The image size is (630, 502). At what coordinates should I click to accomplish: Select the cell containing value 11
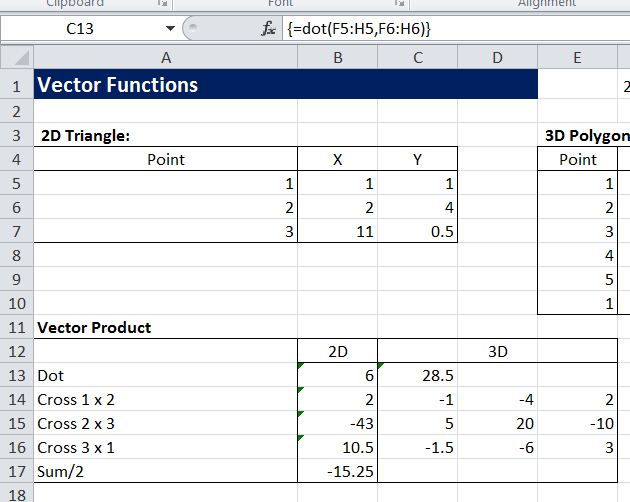pyautogui.click(x=337, y=232)
